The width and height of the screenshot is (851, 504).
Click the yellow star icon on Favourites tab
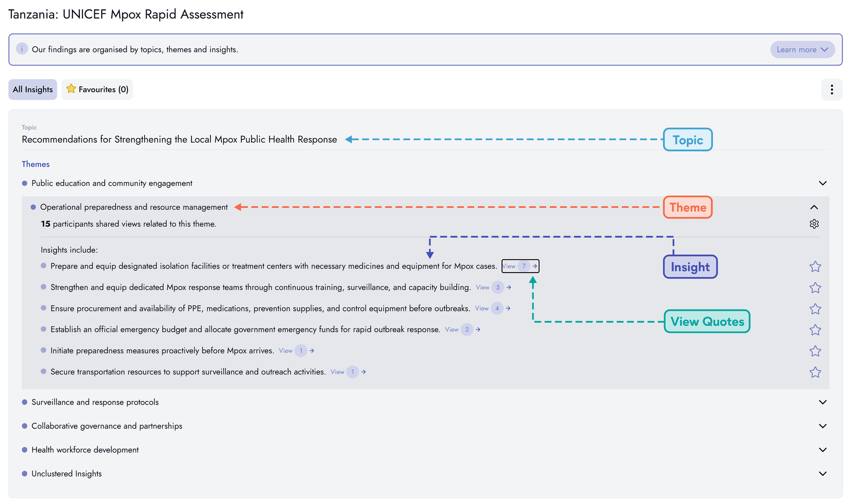71,89
